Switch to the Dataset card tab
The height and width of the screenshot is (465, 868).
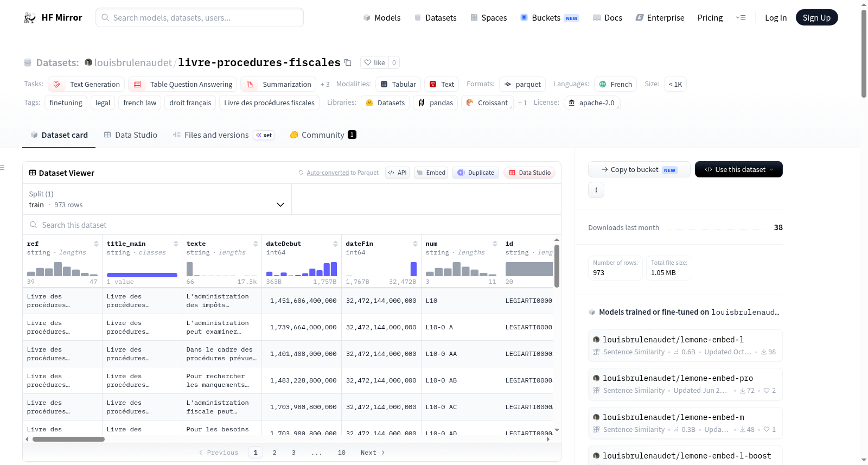tap(59, 135)
